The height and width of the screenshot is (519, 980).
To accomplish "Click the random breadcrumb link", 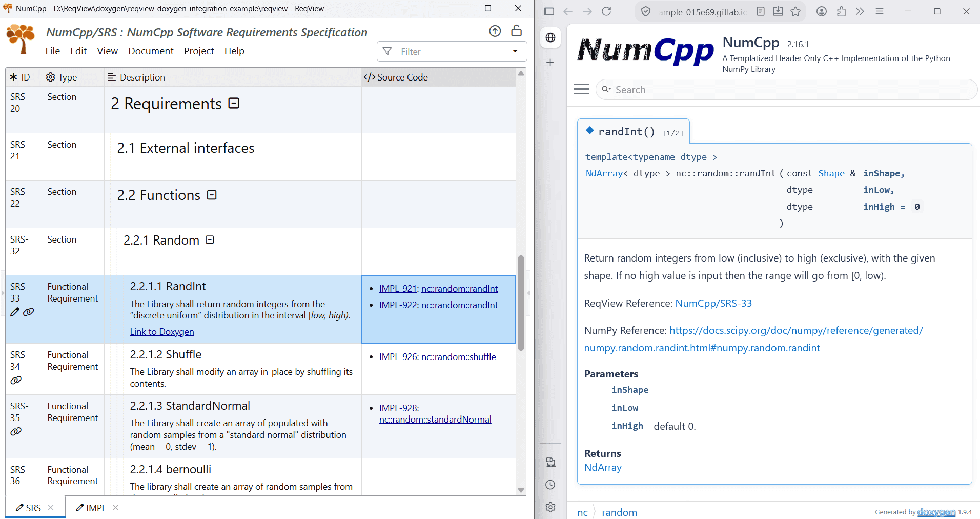I will click(619, 512).
